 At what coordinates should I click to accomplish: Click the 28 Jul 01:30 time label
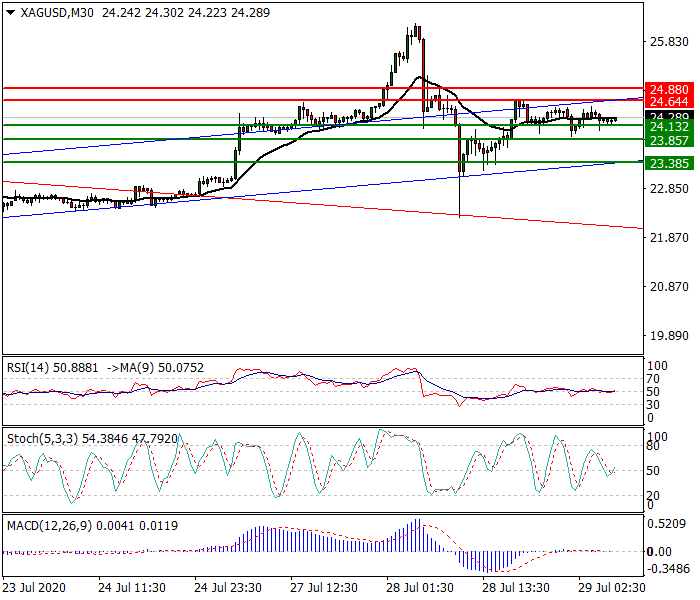tap(420, 588)
